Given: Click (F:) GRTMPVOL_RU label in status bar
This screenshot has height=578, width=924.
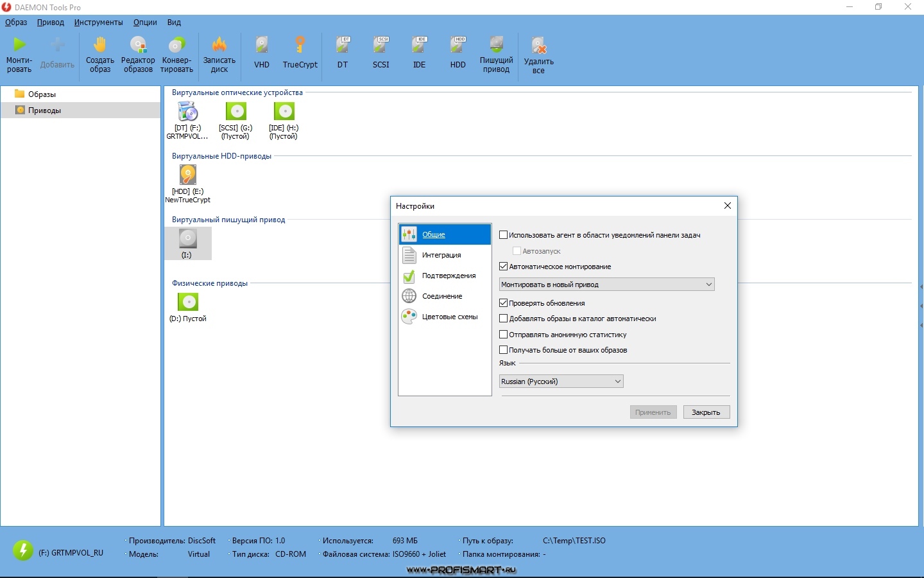Looking at the screenshot, I should click(71, 552).
